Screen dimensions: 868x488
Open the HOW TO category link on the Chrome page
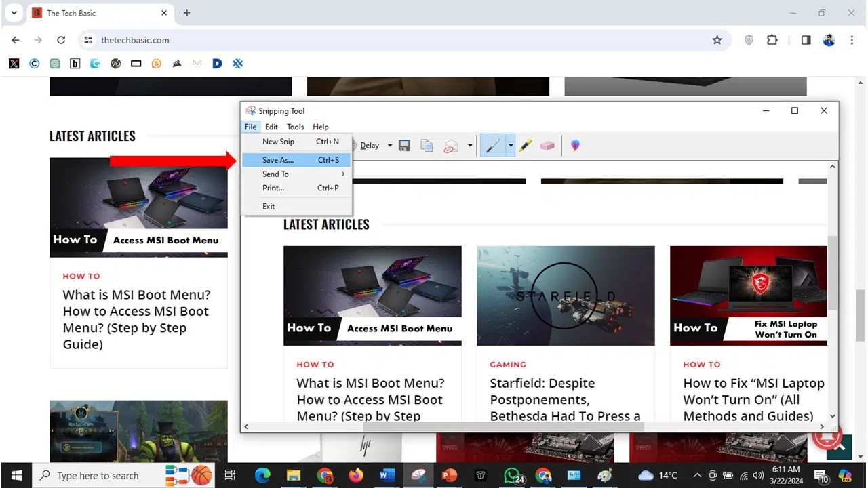pyautogui.click(x=81, y=277)
